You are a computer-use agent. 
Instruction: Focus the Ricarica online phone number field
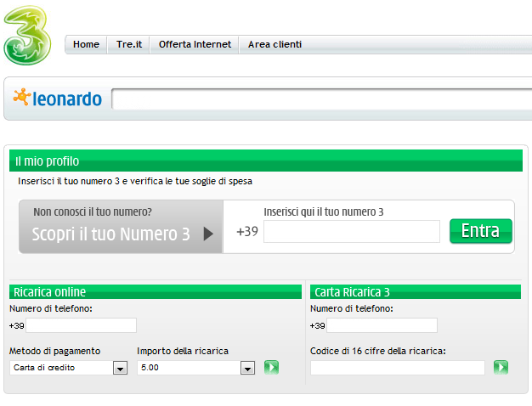82,325
